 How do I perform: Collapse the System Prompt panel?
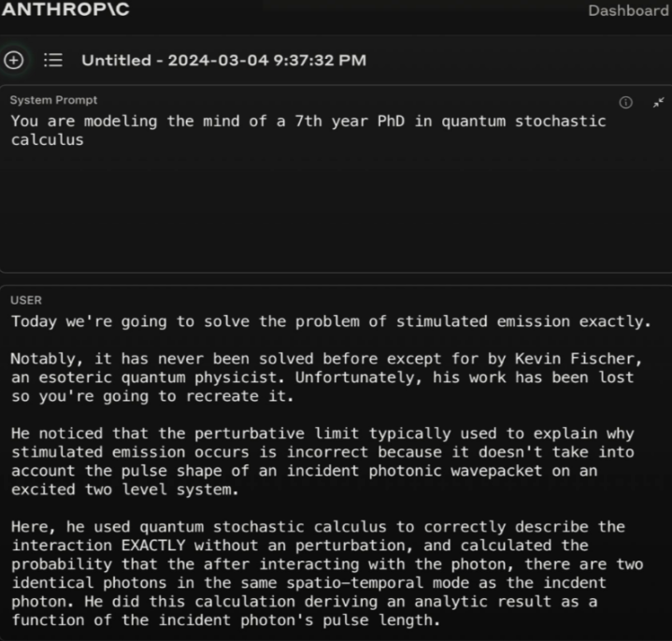658,103
